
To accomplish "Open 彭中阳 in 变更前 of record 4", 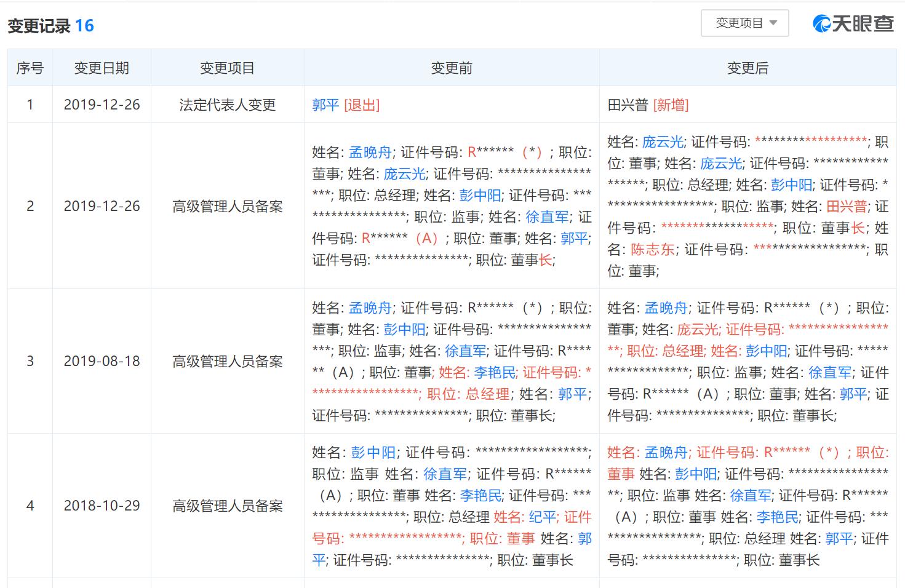I will 373,453.
